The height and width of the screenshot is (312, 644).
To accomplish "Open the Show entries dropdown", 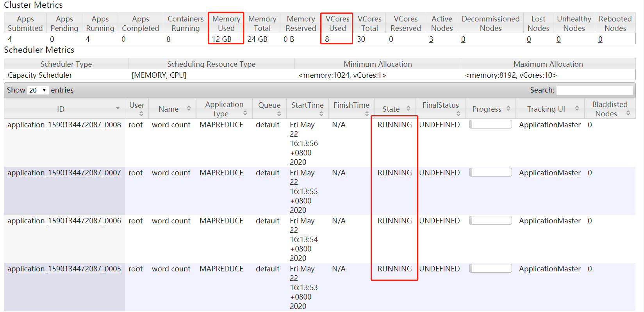I will (x=37, y=90).
